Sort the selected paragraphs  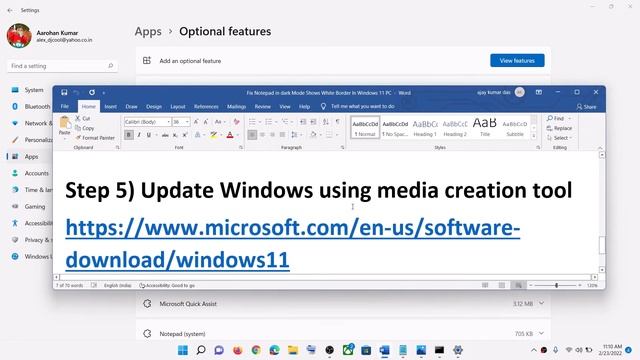pos(326,122)
